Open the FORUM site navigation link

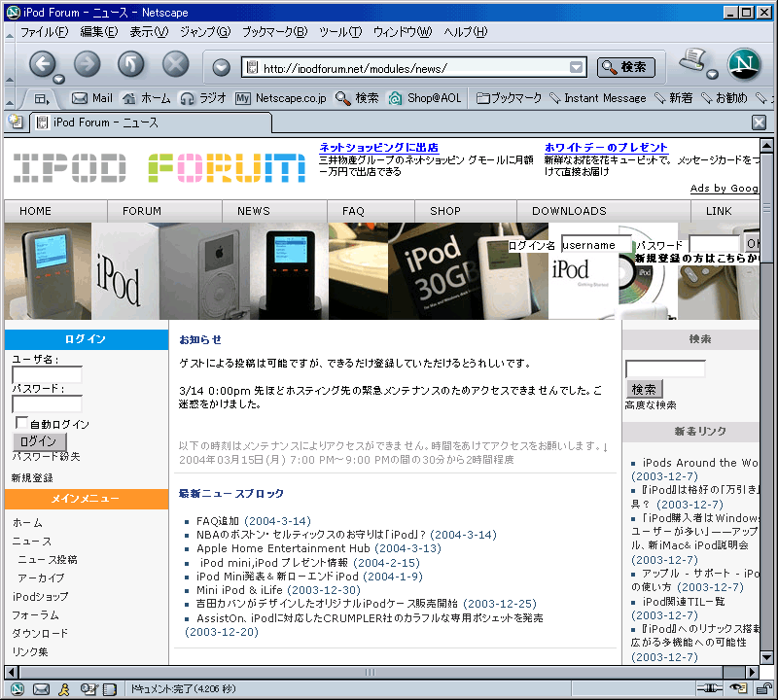click(142, 211)
